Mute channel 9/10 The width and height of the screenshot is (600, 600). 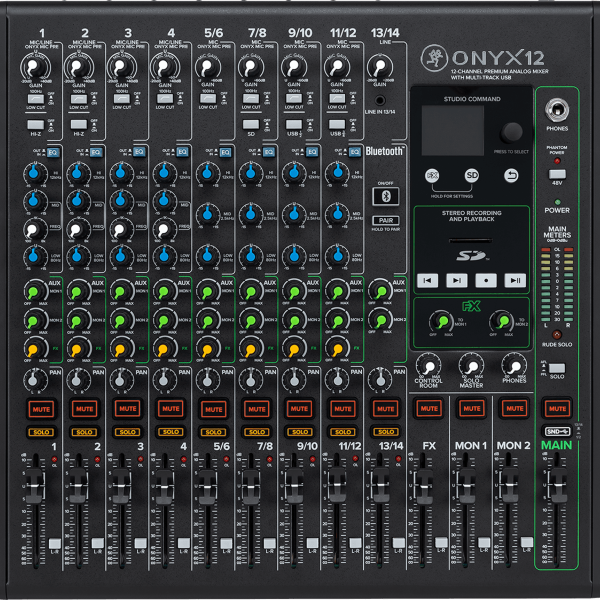(299, 409)
